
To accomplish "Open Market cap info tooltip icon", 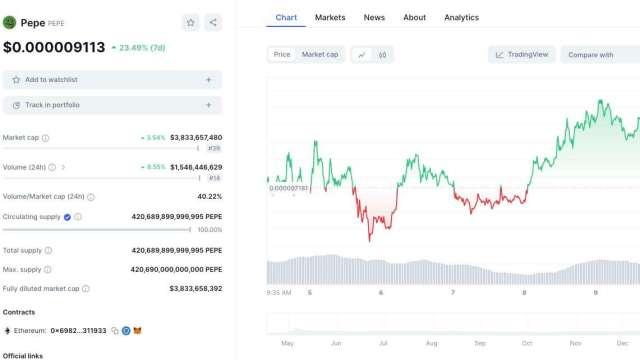I will pos(46,138).
